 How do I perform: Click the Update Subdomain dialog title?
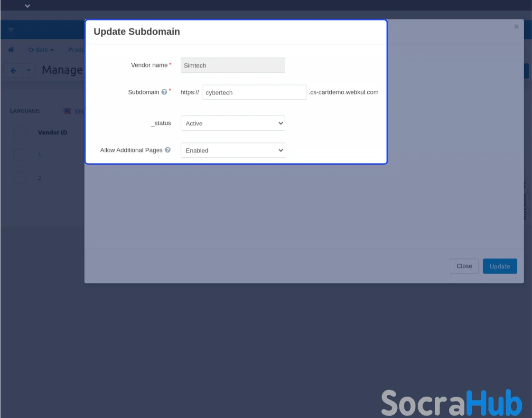click(x=137, y=31)
